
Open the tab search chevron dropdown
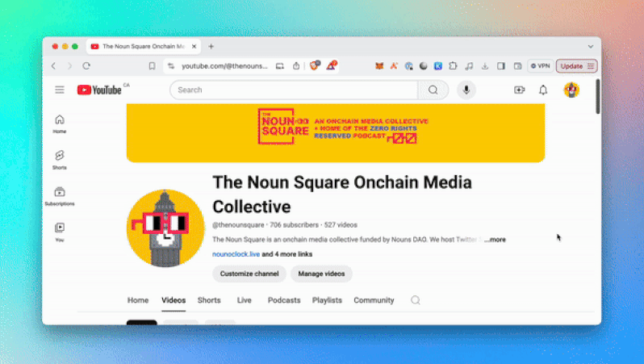pos(590,47)
